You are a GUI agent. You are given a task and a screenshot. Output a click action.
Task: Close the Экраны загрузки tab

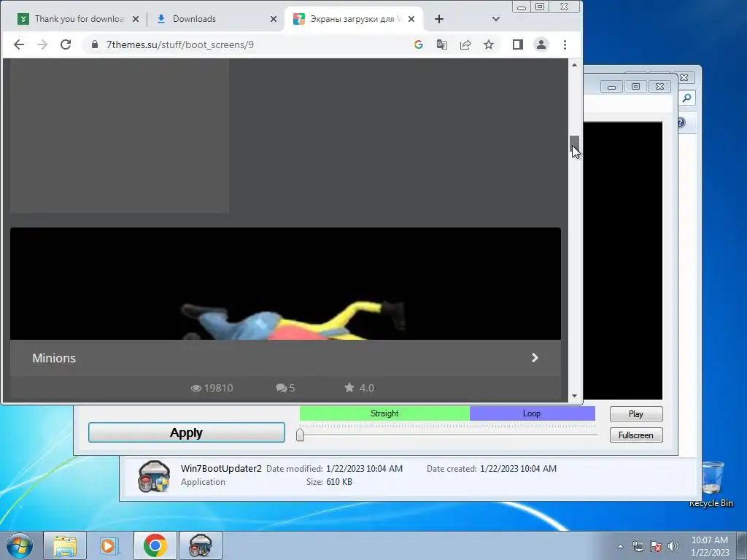coord(411,19)
